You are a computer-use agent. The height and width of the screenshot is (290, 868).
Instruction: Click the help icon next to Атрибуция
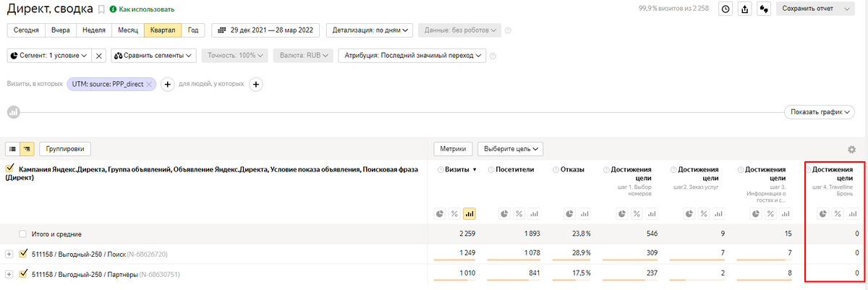[x=493, y=55]
